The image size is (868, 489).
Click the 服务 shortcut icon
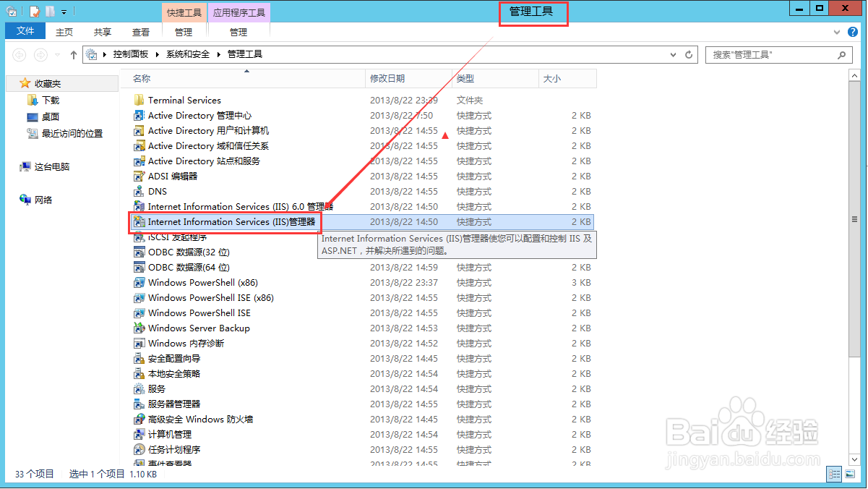click(139, 388)
